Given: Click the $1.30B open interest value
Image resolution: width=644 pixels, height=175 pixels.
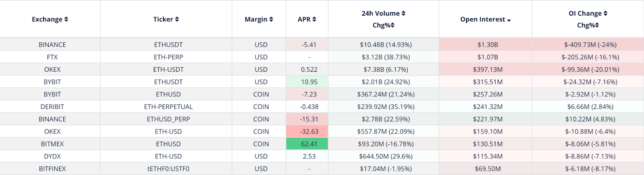Looking at the screenshot, I should 487,45.
